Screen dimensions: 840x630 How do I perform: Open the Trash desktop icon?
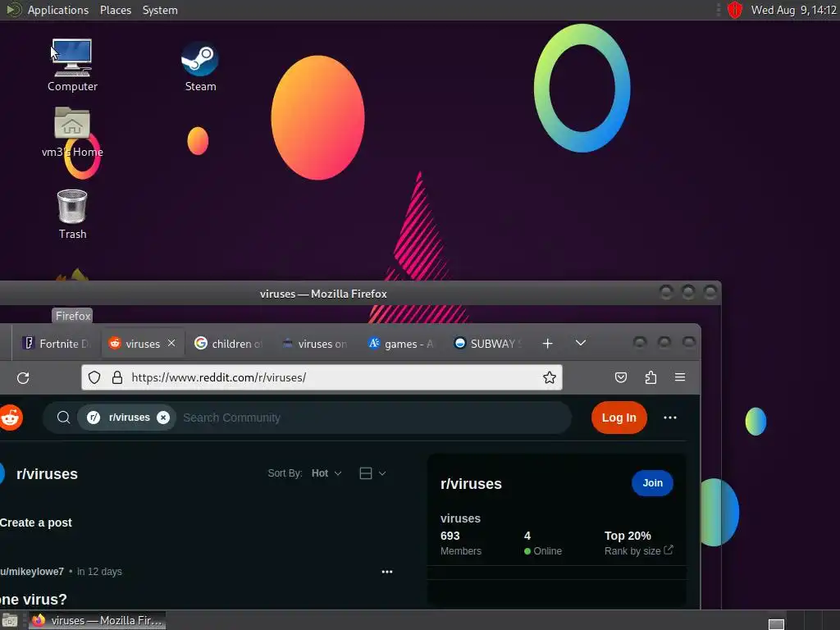pos(72,214)
